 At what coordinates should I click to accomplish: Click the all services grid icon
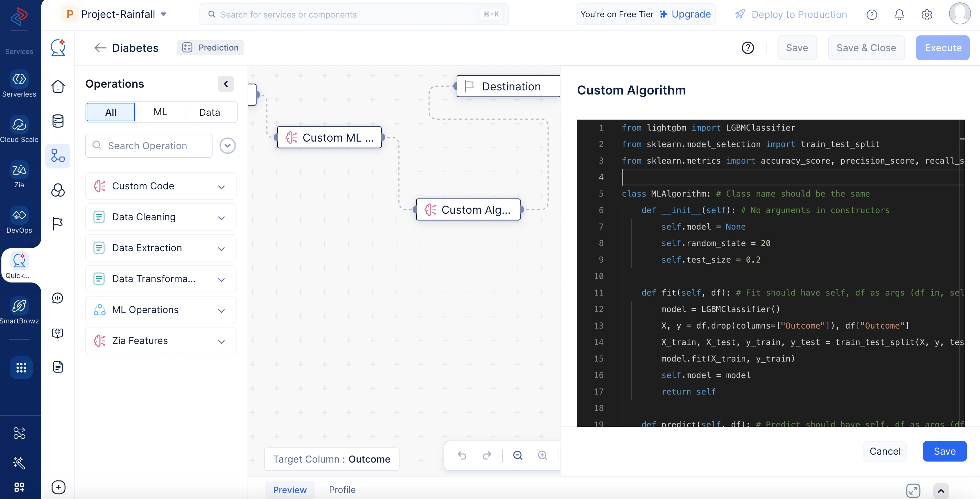[x=21, y=367]
